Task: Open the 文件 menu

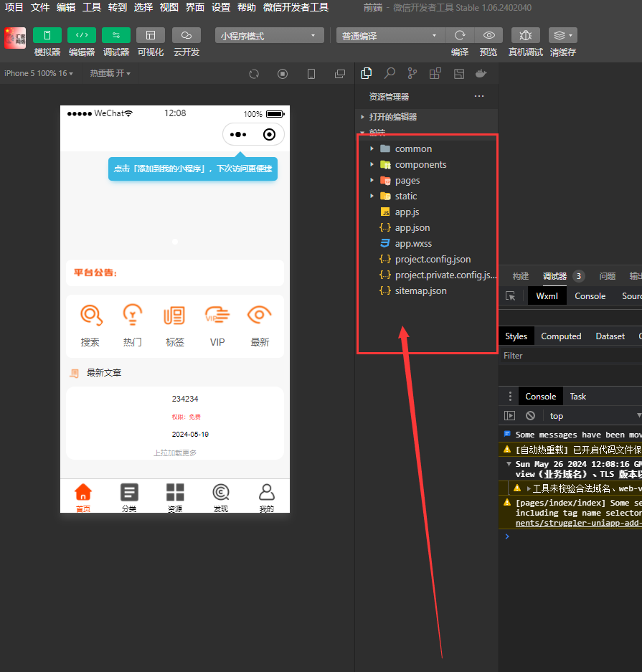Action: [40, 7]
